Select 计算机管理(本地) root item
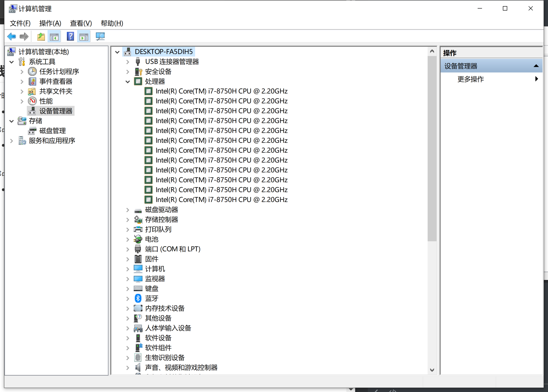The height and width of the screenshot is (392, 548). coord(44,52)
